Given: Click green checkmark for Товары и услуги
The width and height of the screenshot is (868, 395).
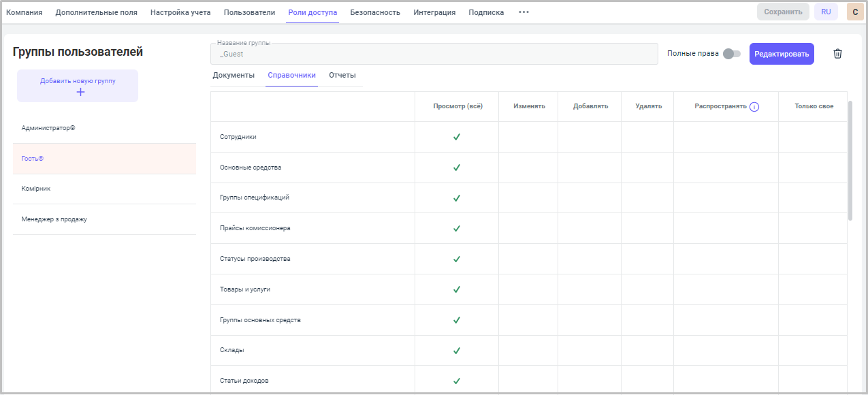Looking at the screenshot, I should tap(457, 289).
